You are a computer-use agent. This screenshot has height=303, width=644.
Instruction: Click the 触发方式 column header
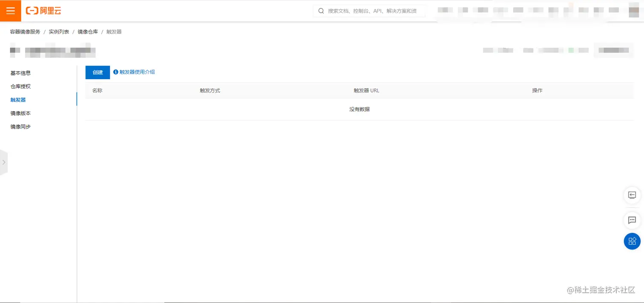210,91
